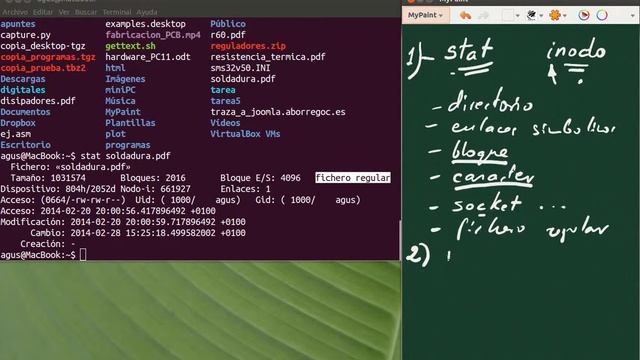640x360 pixels.
Task: Click 'copia_programas.tgz' in the listing
Action: tap(48, 57)
